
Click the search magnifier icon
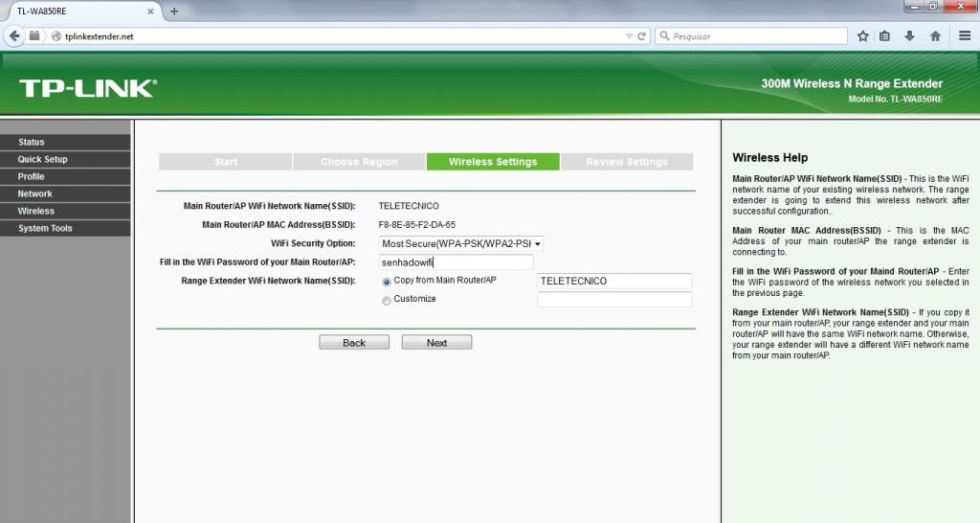point(664,36)
